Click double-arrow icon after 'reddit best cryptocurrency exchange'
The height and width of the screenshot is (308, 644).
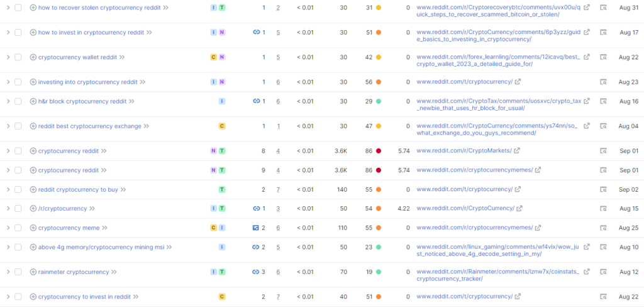146,126
